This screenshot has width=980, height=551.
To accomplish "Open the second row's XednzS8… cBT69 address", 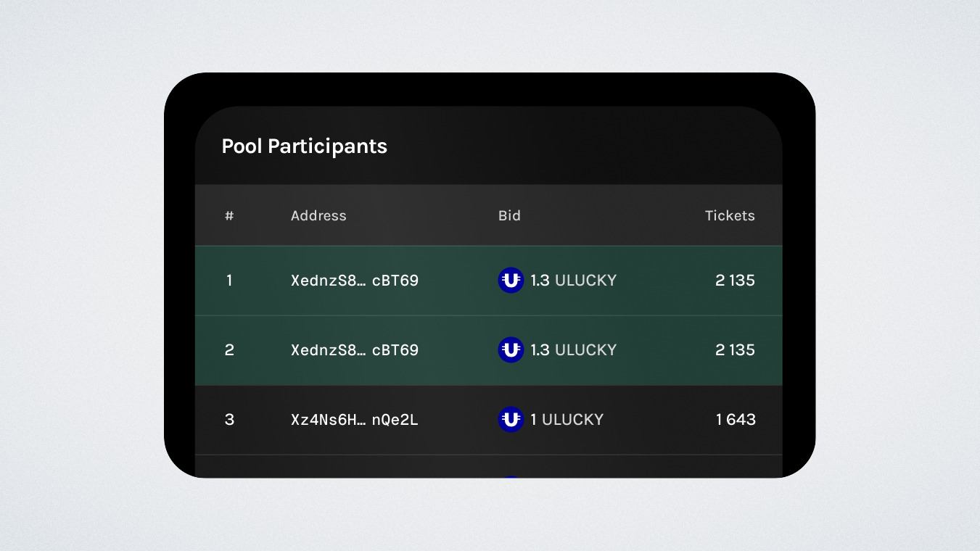I will [355, 350].
